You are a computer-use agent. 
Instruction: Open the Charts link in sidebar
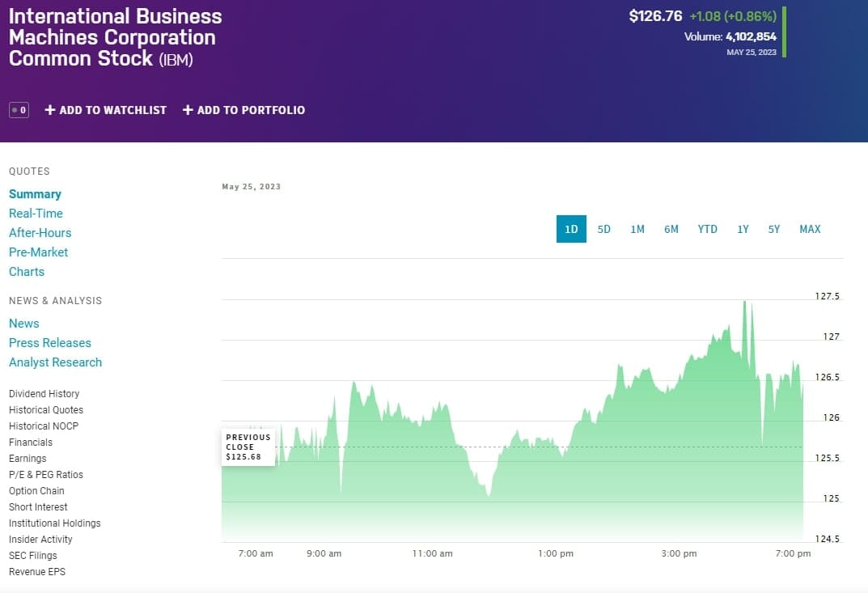(x=27, y=272)
